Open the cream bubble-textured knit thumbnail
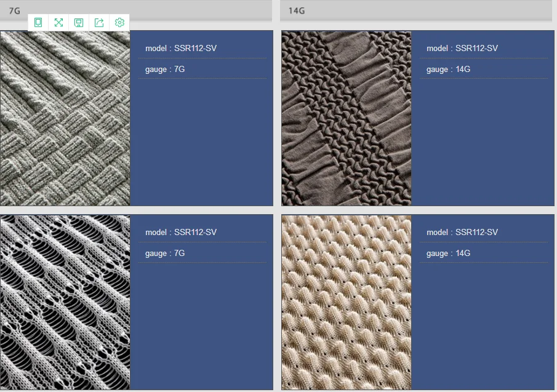This screenshot has height=392, width=557. pyautogui.click(x=347, y=302)
